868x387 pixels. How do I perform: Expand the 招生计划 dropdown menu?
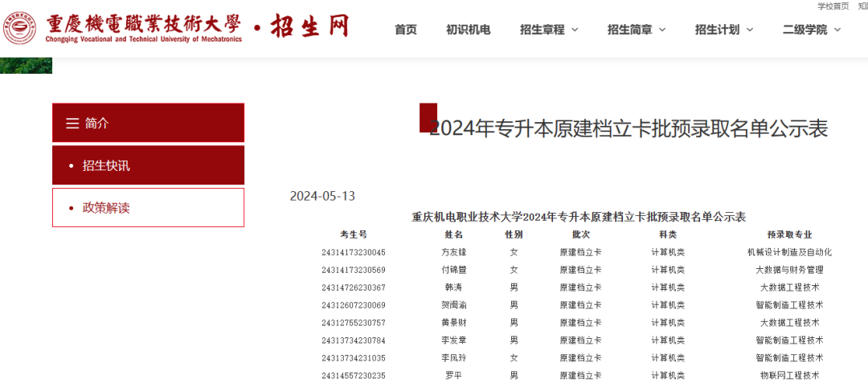724,30
